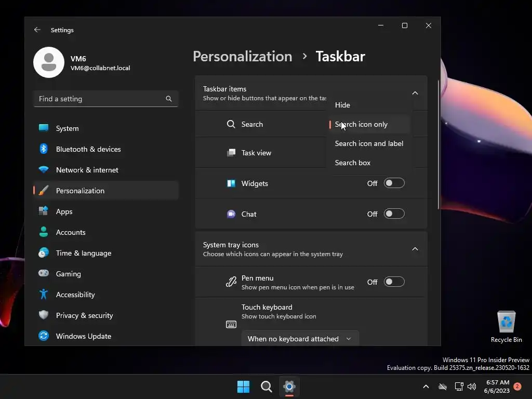Click the Task view row icon
Viewport: 532px width, 399px height.
click(x=231, y=153)
